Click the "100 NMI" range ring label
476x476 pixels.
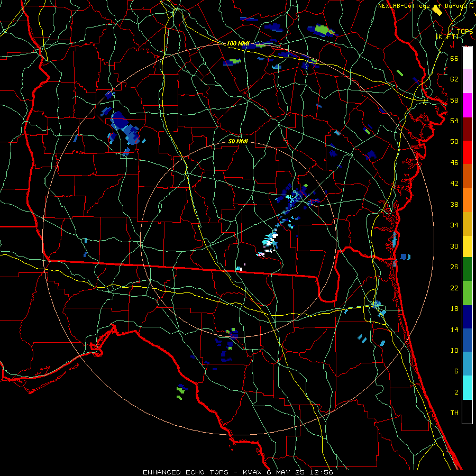[x=238, y=44]
